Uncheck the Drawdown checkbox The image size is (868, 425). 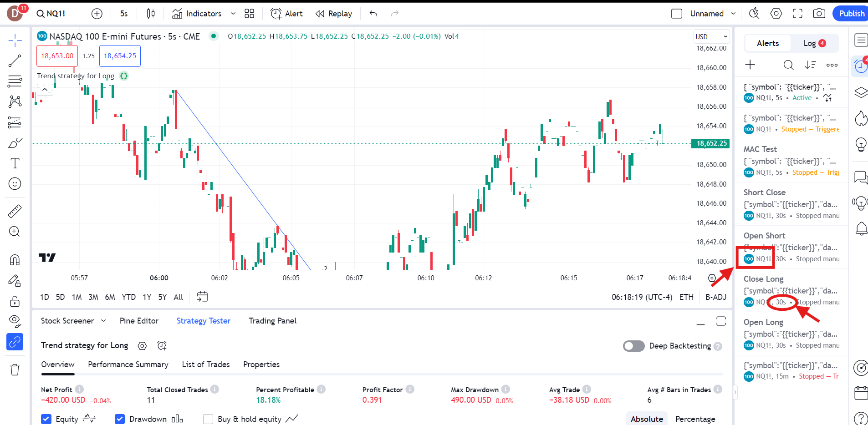coord(120,419)
